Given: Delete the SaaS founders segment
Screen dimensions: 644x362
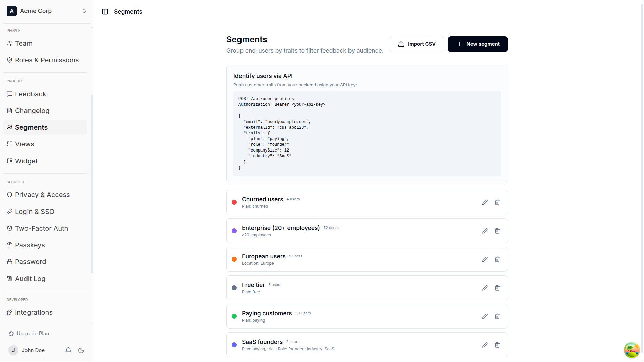Looking at the screenshot, I should (x=497, y=345).
